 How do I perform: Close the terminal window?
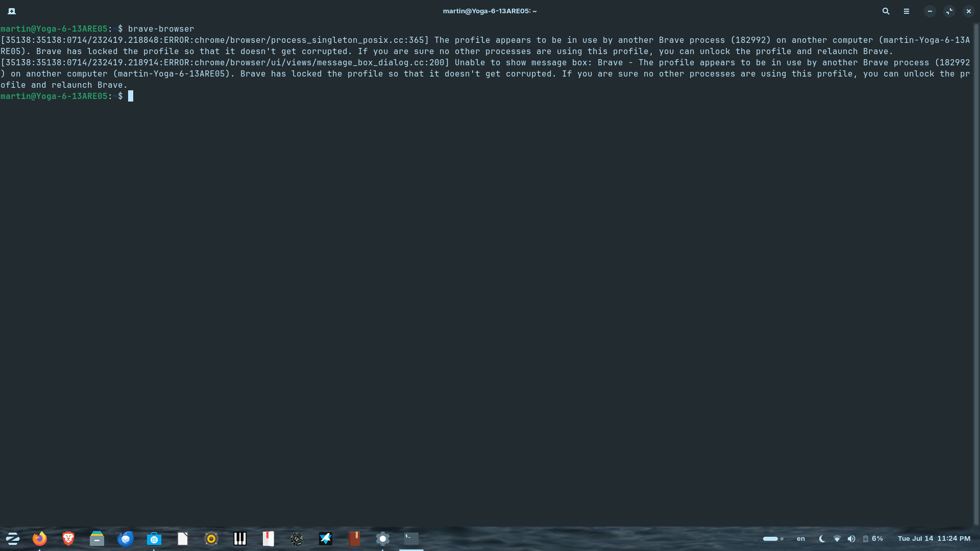pyautogui.click(x=969, y=11)
